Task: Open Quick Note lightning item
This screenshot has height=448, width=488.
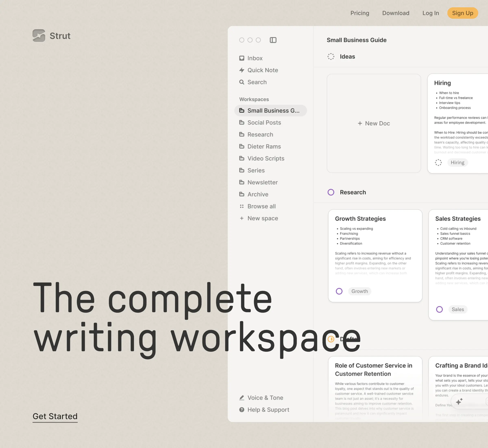Action: point(263,70)
